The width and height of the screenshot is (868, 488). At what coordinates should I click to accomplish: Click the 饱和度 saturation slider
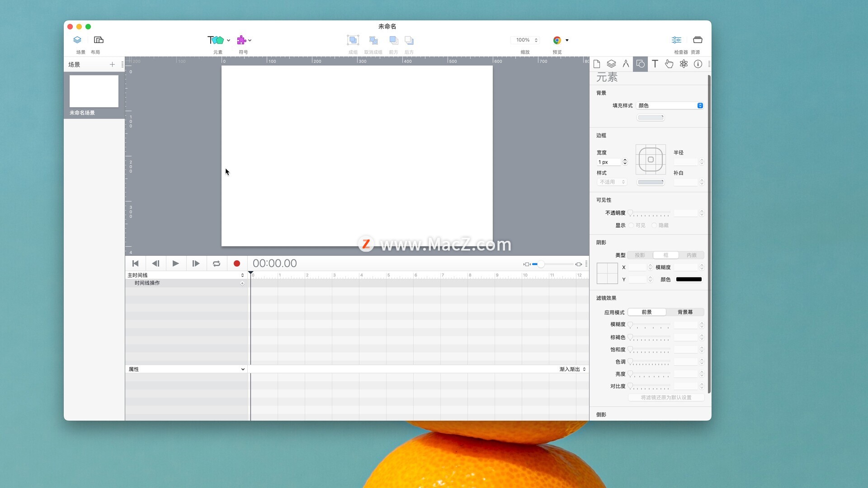click(649, 350)
